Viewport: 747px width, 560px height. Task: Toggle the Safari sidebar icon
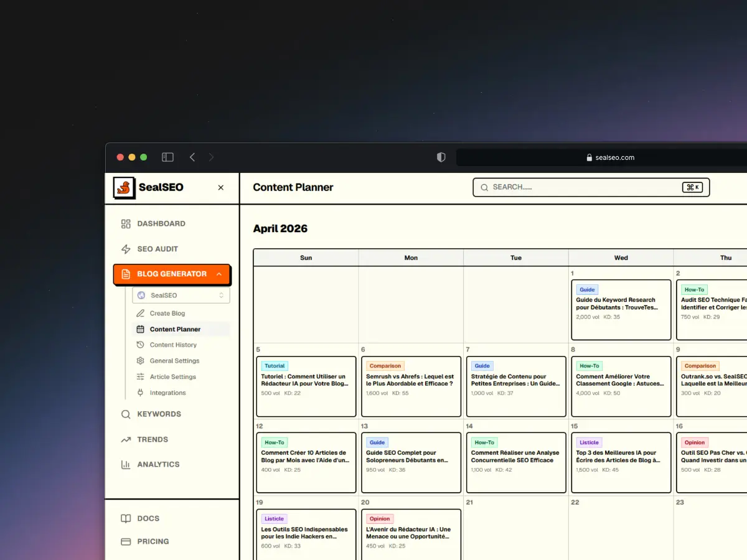[167, 157]
